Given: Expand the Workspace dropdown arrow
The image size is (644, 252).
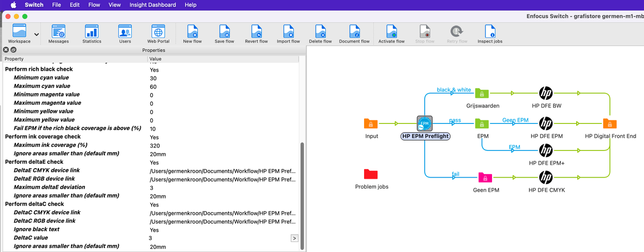Looking at the screenshot, I should tap(36, 34).
